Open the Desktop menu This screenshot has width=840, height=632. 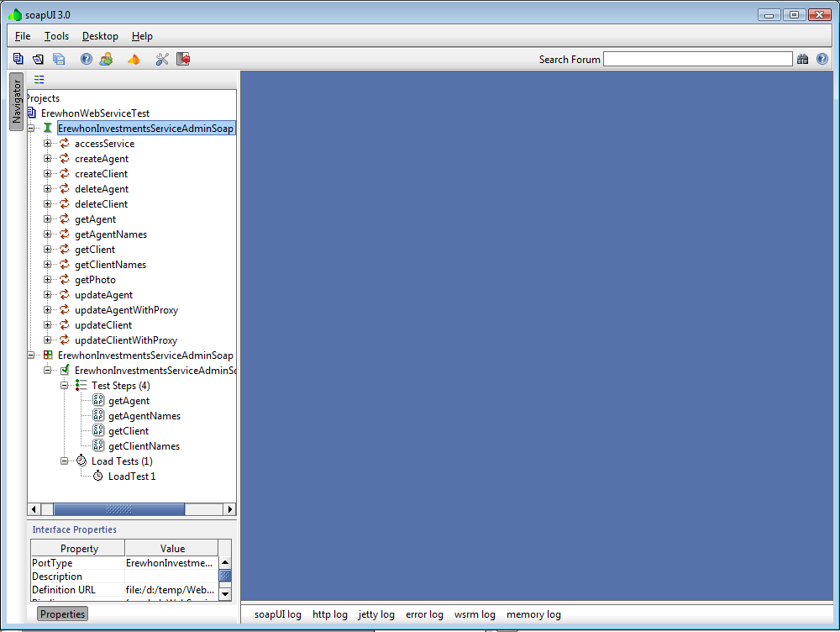[100, 36]
